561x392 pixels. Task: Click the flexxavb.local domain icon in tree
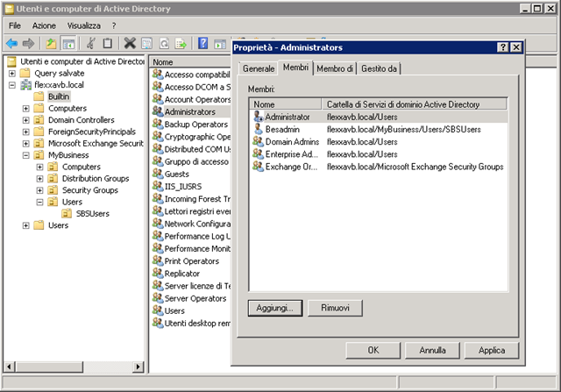click(25, 85)
